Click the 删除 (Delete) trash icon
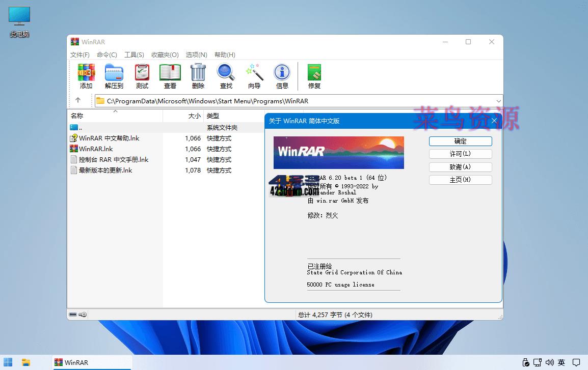Screen dimensions: 588x370 click(x=198, y=75)
